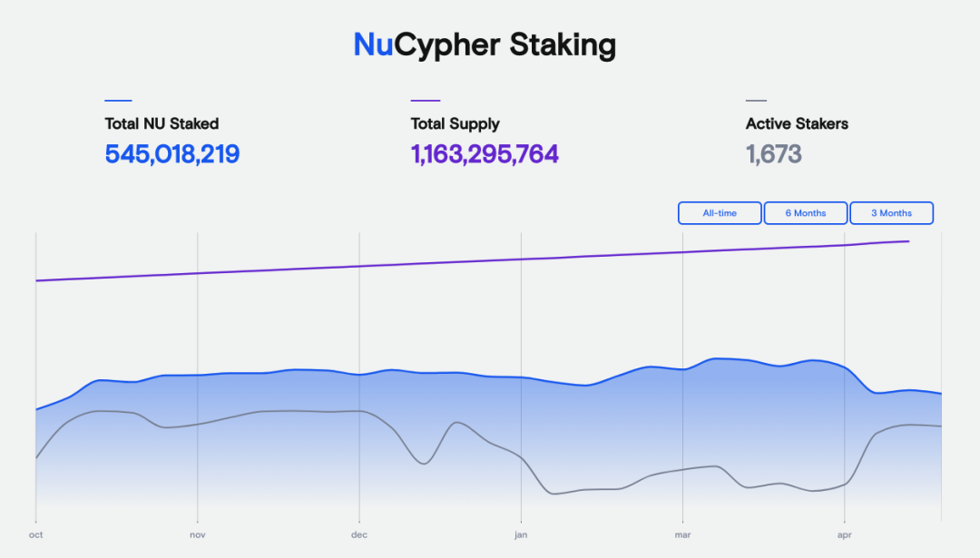Image resolution: width=980 pixels, height=558 pixels.
Task: Click the active stakers value 1,673
Action: pyautogui.click(x=774, y=154)
